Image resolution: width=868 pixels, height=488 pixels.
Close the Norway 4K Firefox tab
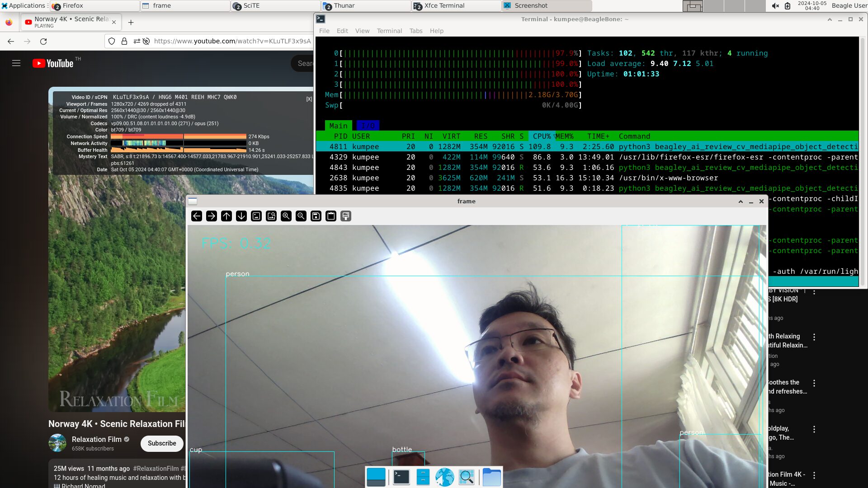click(114, 22)
